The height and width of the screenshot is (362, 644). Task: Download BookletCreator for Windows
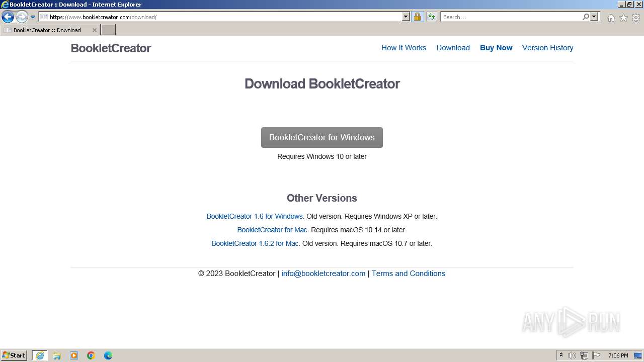point(322,137)
